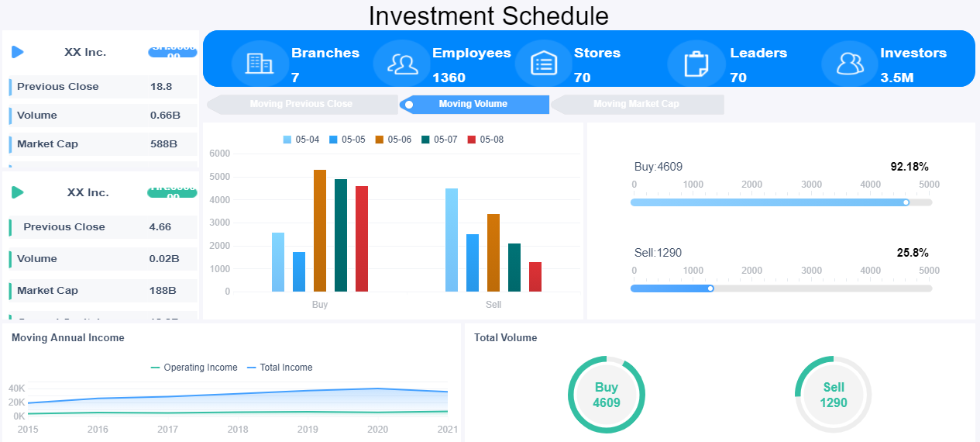The image size is (980, 442).
Task: Click the Buy donut chart showing 4609
Action: 607,395
